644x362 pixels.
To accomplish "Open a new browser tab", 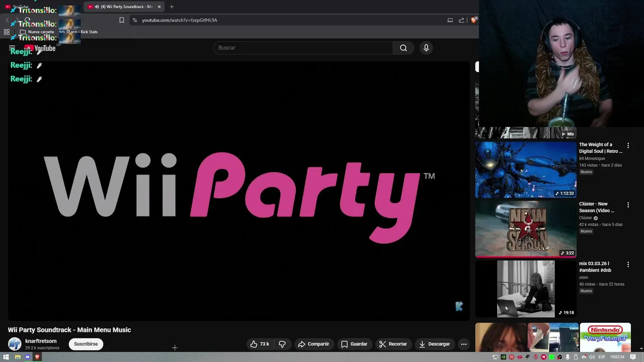I will pos(172,7).
